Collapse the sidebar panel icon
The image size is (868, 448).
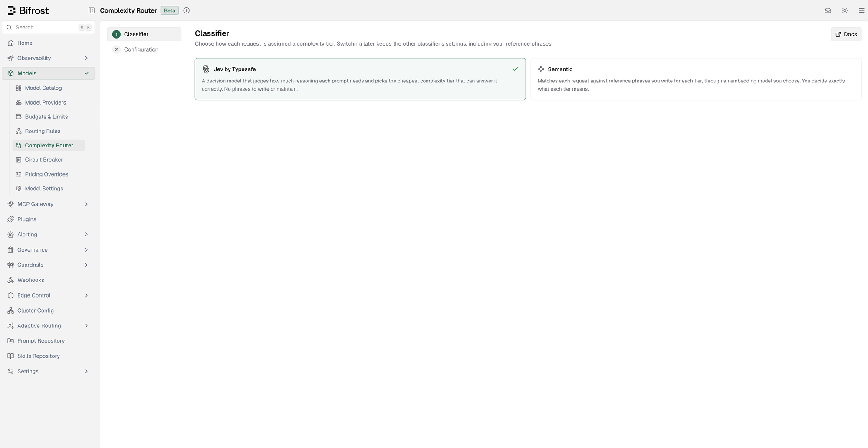tap(92, 10)
